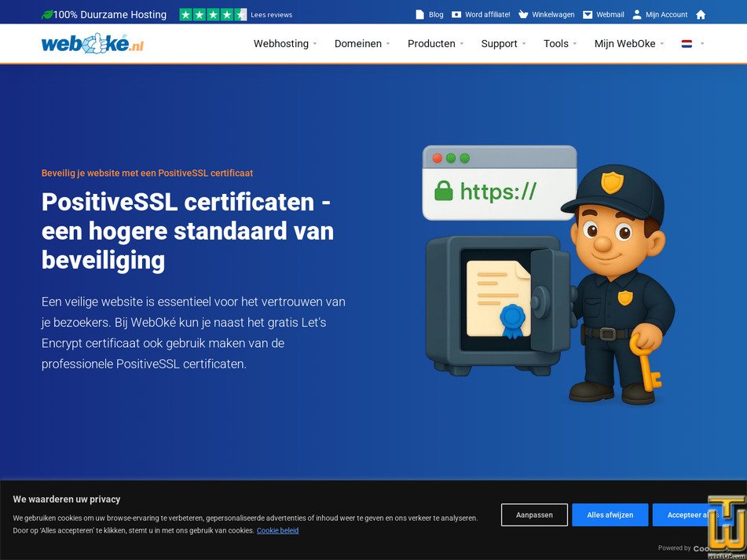Open the Support menu
This screenshot has height=560, width=747.
coord(500,44)
